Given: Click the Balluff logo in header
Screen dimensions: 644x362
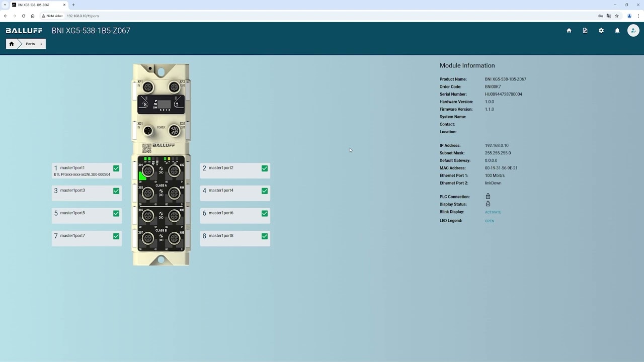Looking at the screenshot, I should pyautogui.click(x=24, y=31).
